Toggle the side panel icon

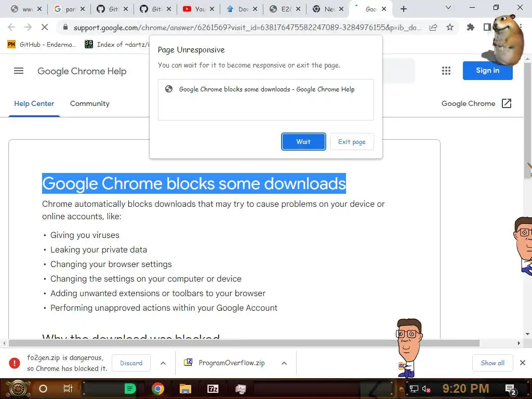487,27
